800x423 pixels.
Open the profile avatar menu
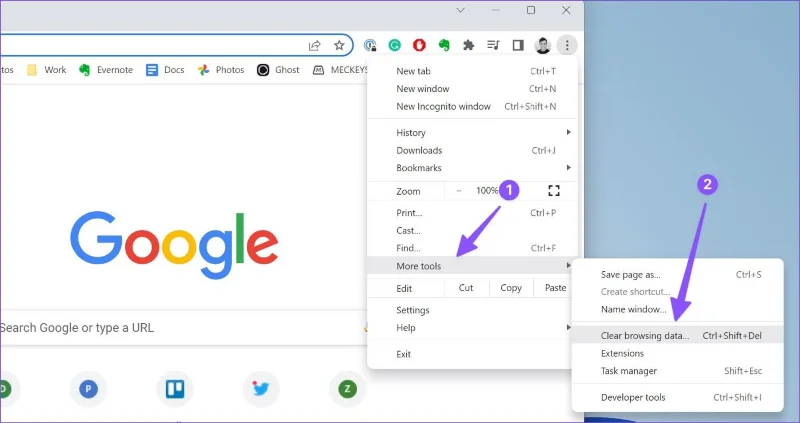click(542, 45)
